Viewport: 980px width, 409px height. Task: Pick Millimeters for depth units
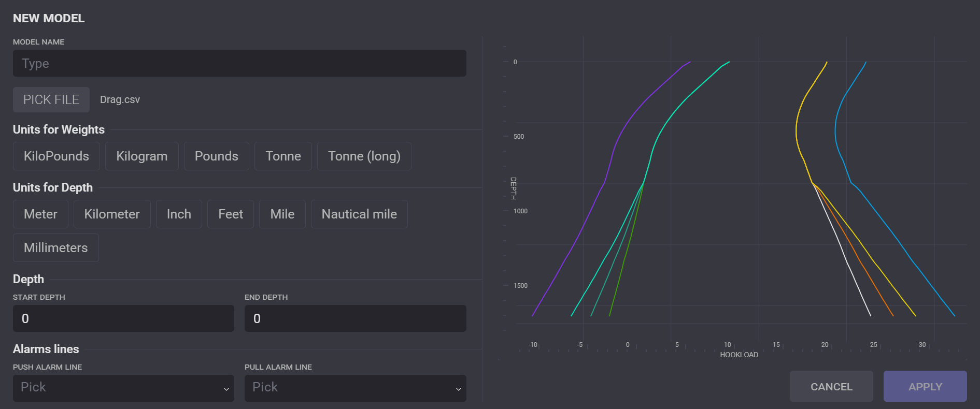tap(56, 248)
